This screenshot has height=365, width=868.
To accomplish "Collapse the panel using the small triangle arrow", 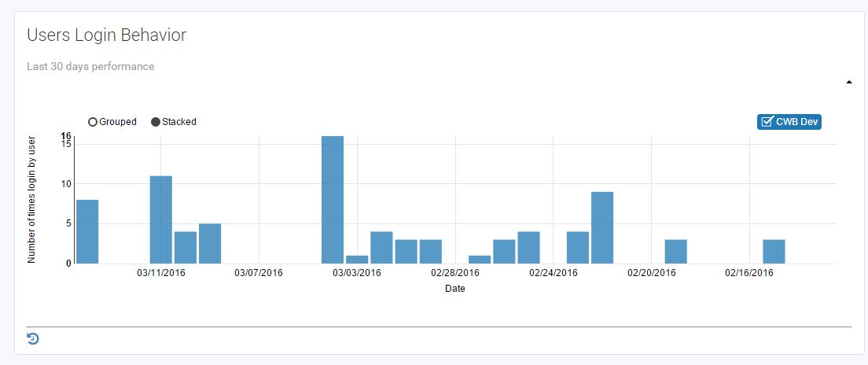I will point(849,82).
